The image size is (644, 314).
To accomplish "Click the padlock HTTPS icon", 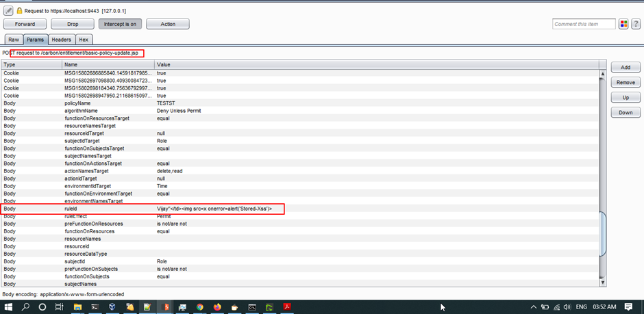I will pyautogui.click(x=19, y=11).
